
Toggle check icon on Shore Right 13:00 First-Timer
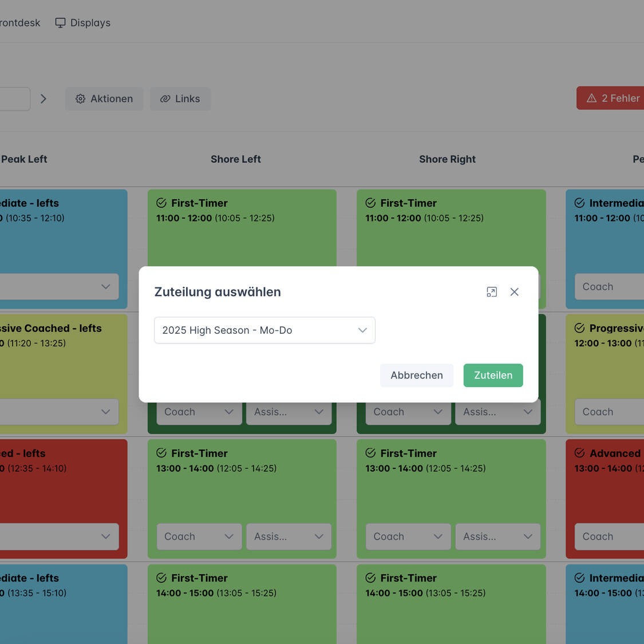pos(370,453)
